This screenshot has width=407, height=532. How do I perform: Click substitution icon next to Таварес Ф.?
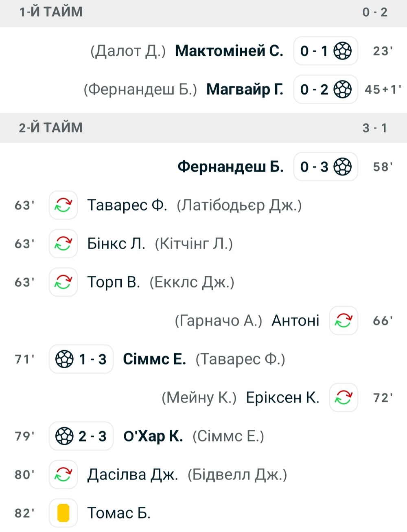[63, 205]
